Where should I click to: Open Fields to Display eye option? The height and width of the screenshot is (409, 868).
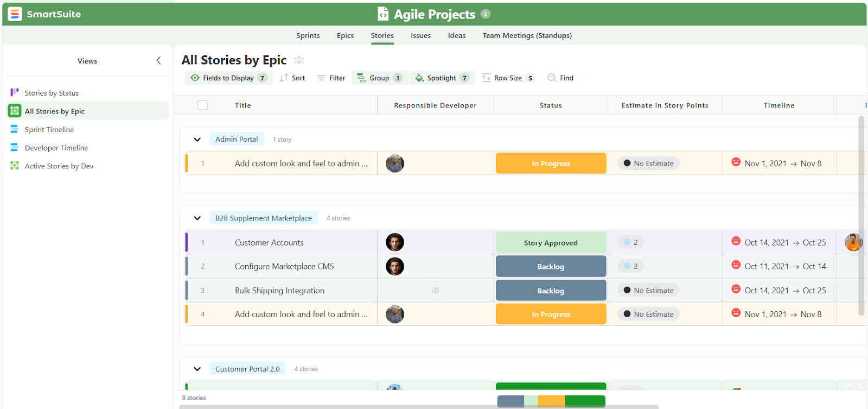(x=228, y=78)
